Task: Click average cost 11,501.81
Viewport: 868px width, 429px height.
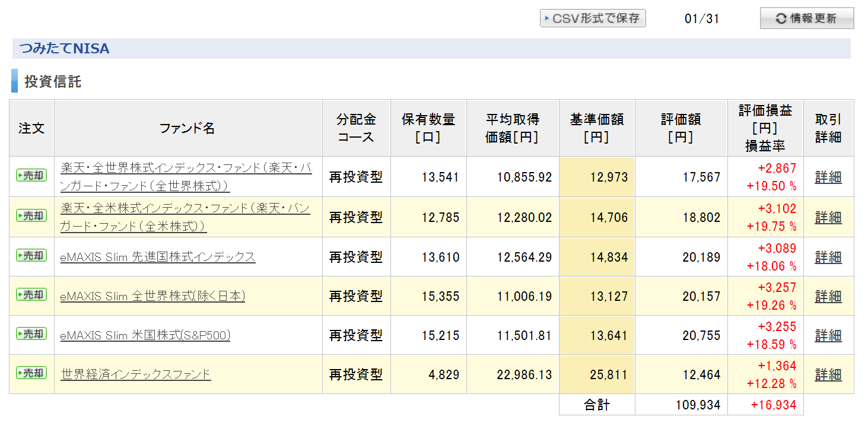Action: (x=524, y=335)
